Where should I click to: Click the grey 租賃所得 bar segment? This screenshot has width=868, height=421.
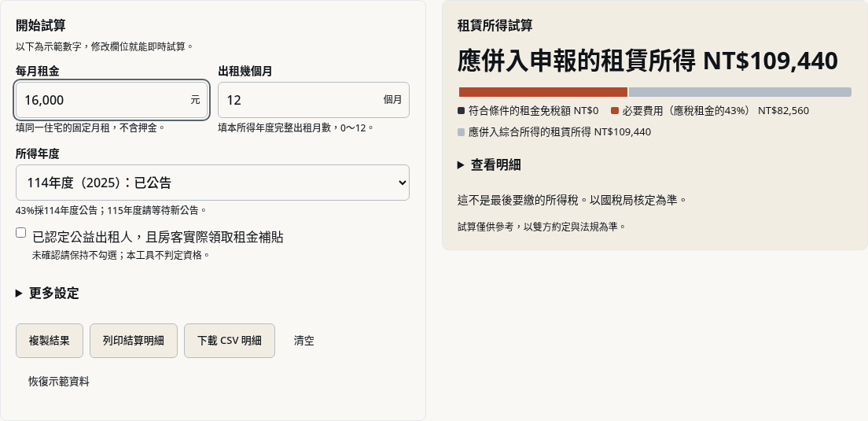(x=740, y=92)
